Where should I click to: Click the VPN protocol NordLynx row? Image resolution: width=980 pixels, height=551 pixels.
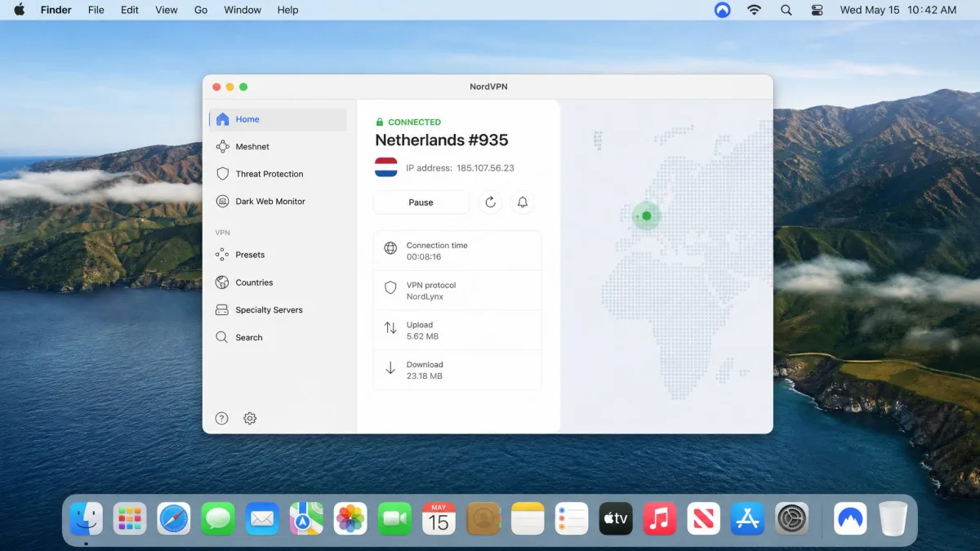pos(457,291)
